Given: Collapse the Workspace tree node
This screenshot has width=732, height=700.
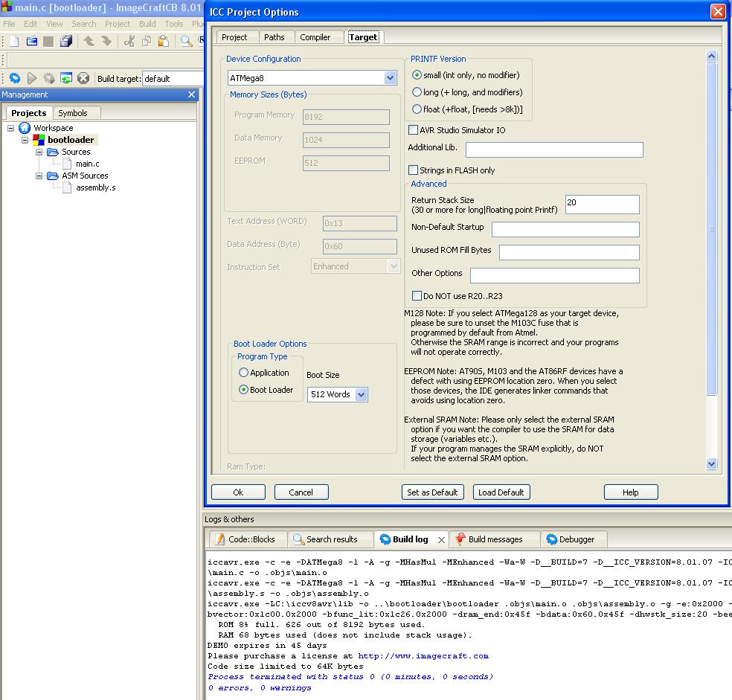Looking at the screenshot, I should pyautogui.click(x=10, y=127).
